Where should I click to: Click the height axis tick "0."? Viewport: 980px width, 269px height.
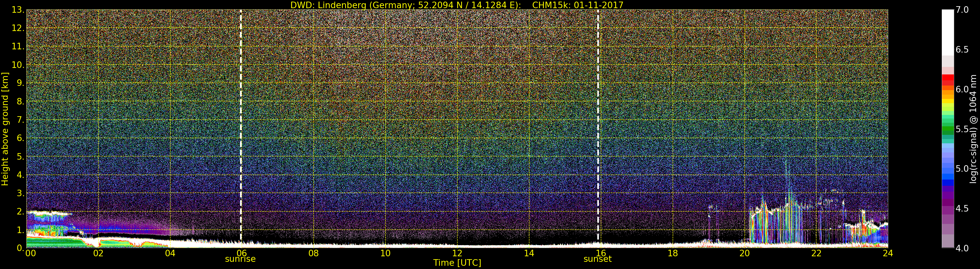click(20, 248)
